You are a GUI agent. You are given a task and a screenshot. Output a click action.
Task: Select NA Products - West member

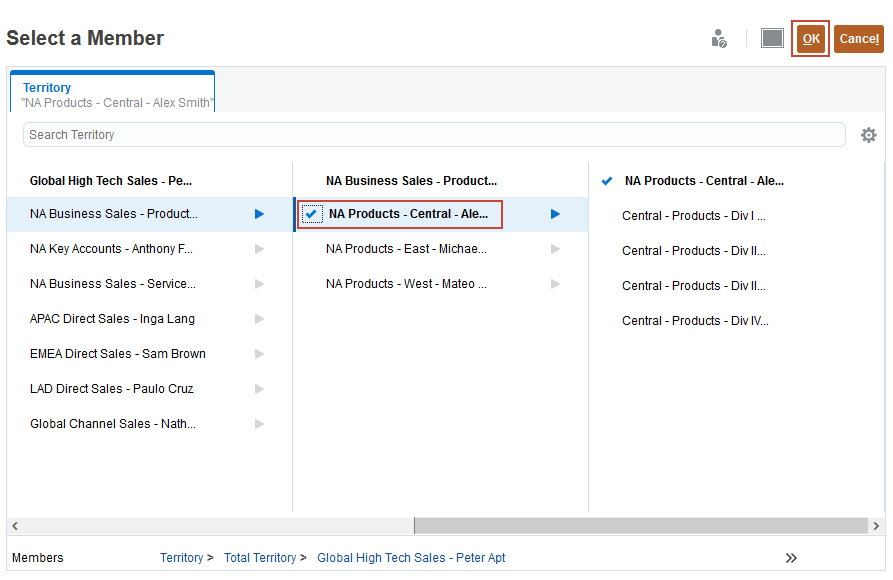click(x=406, y=284)
